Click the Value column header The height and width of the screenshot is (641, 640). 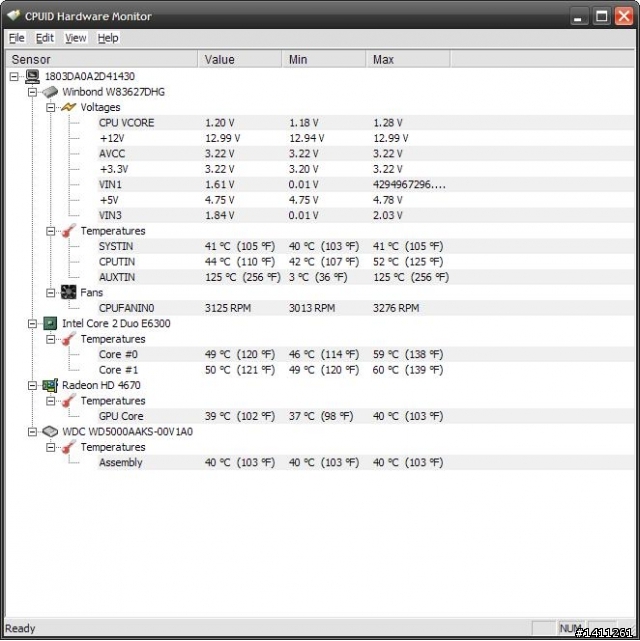[240, 59]
